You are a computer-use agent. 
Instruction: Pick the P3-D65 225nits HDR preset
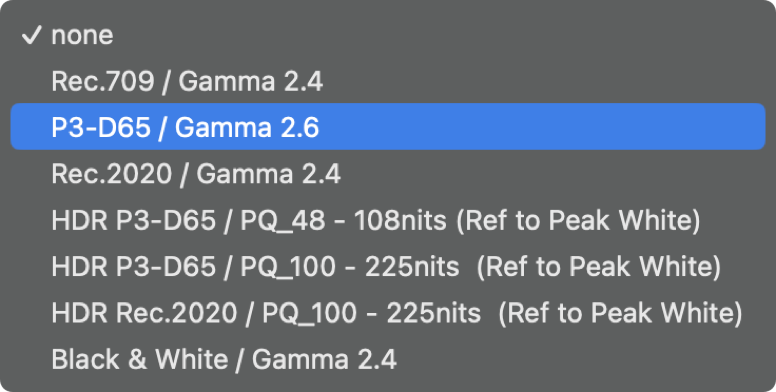[x=388, y=267]
